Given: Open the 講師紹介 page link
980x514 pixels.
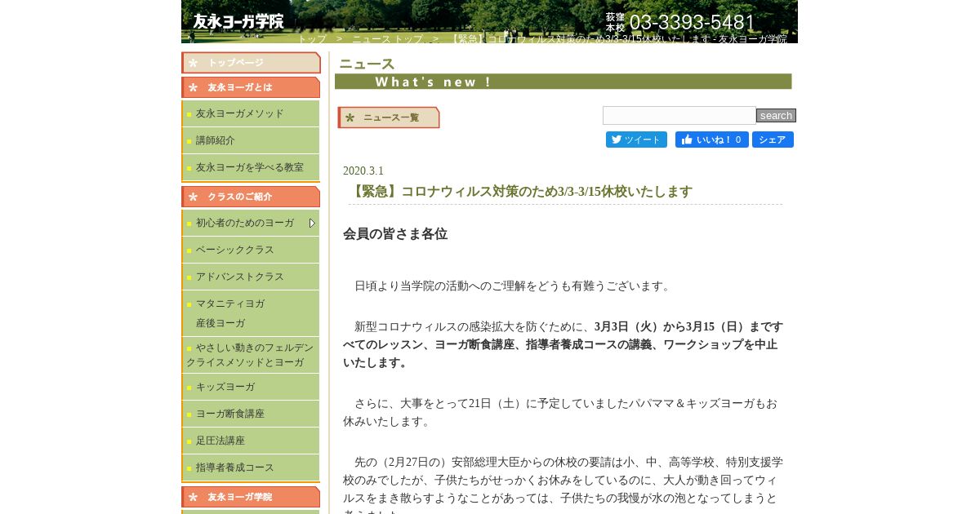Looking at the screenshot, I should (x=251, y=140).
